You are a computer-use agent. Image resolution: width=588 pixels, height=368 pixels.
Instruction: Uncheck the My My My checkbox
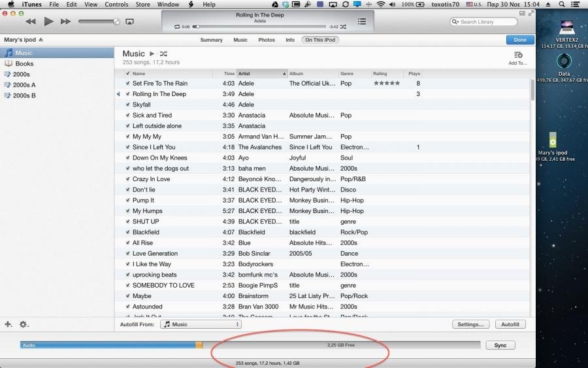(x=128, y=137)
